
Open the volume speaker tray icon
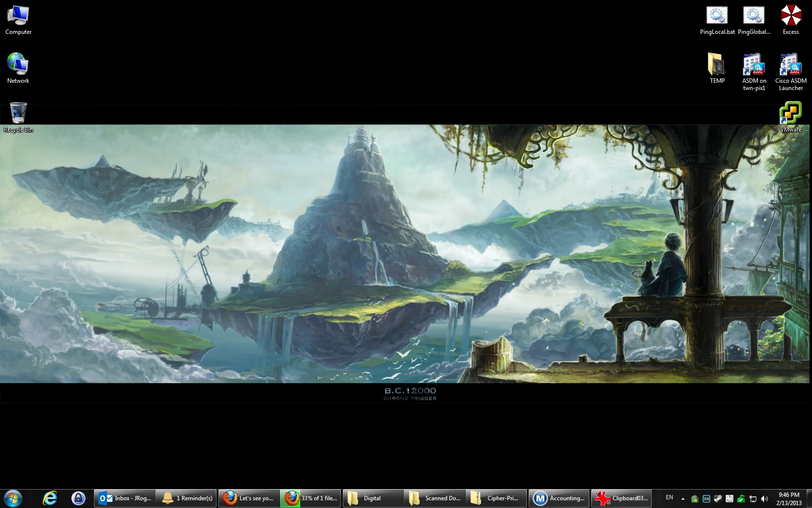point(765,499)
